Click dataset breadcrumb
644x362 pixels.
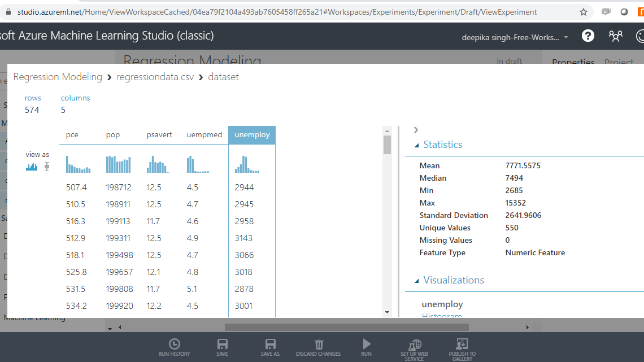tap(224, 77)
